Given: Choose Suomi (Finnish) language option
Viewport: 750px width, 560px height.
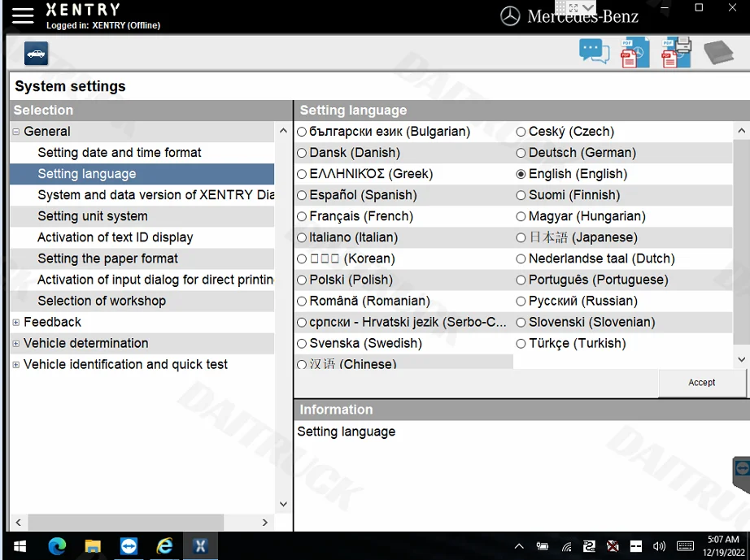Looking at the screenshot, I should tap(521, 195).
